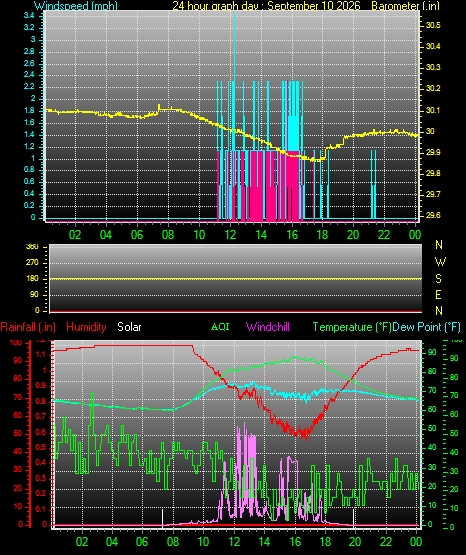Click the 29.6 barometer scale value
This screenshot has height=555, width=466.
pos(433,215)
